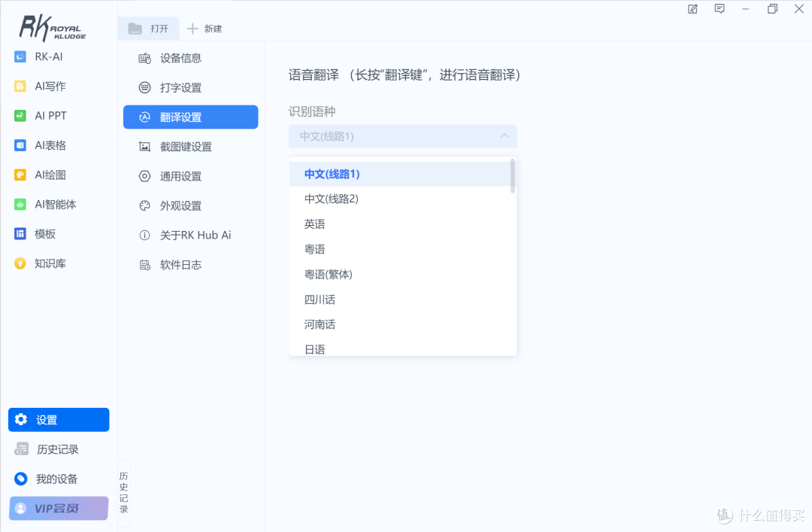Click the 软件日志 log icon
812x532 pixels.
point(144,265)
